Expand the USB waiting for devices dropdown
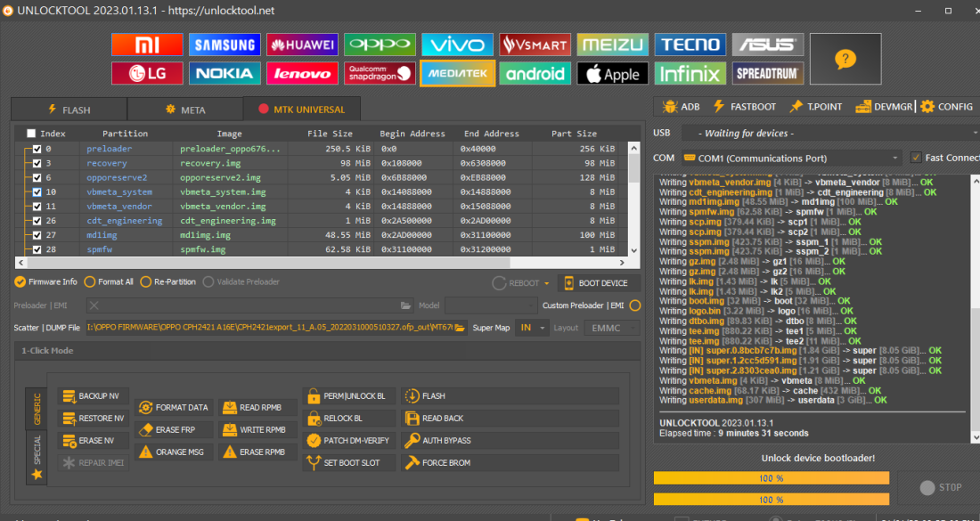Viewport: 980px width, 521px height. click(830, 133)
